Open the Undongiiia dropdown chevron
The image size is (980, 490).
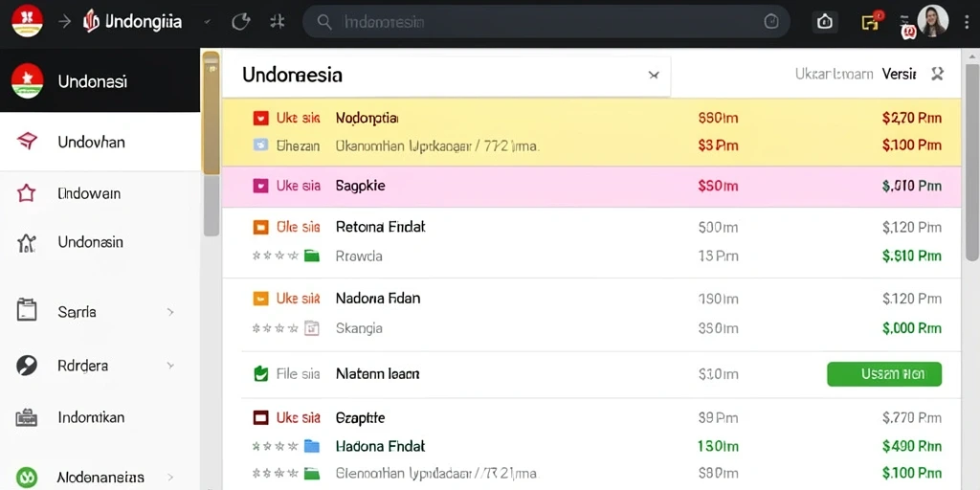tap(207, 22)
